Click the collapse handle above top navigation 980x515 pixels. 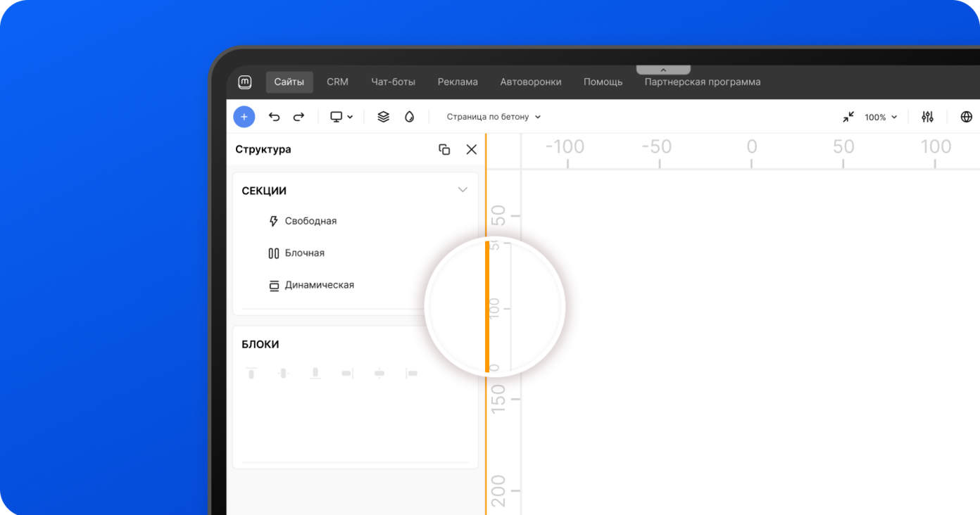click(x=663, y=70)
